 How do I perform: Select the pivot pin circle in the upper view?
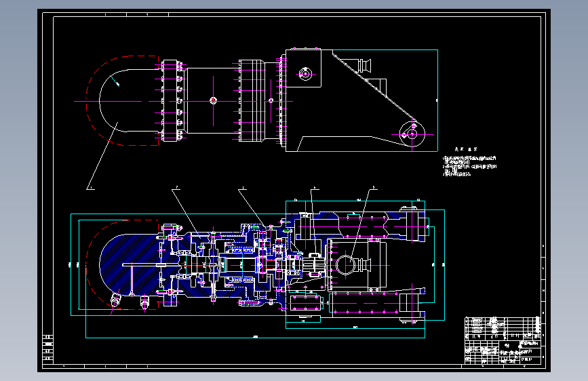pyautogui.click(x=412, y=134)
